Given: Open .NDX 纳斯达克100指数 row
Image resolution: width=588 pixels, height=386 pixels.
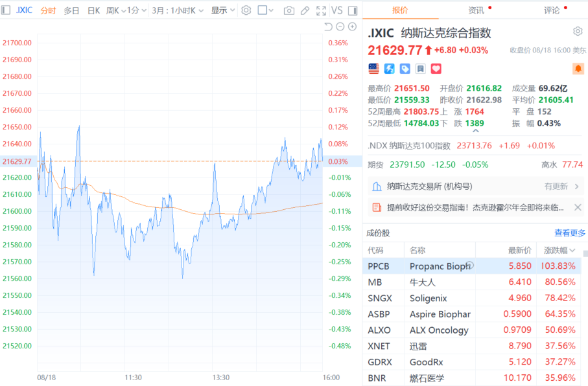Looking at the screenshot, I should coord(475,146).
